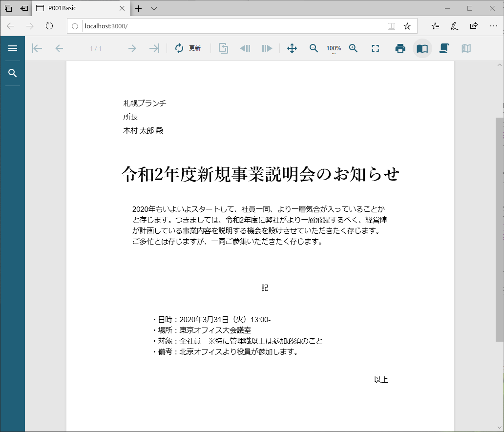Image resolution: width=504 pixels, height=432 pixels.
Task: Close the P001Basic tab
Action: point(122,8)
